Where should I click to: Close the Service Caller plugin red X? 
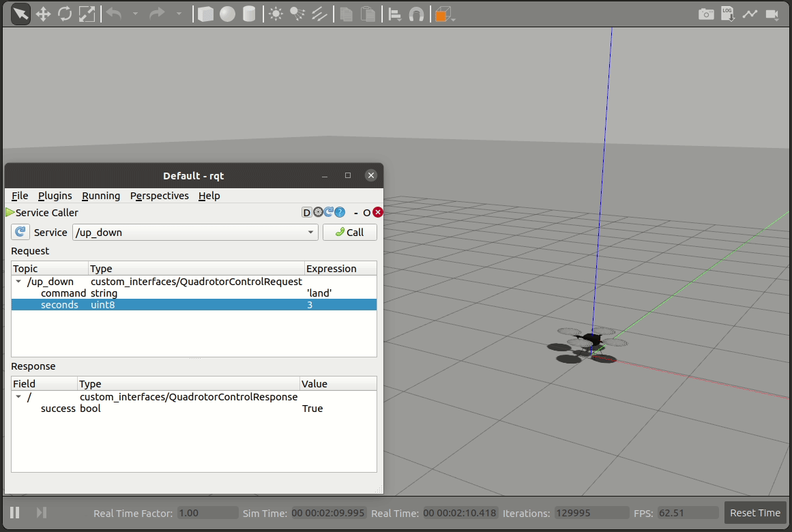tap(378, 212)
